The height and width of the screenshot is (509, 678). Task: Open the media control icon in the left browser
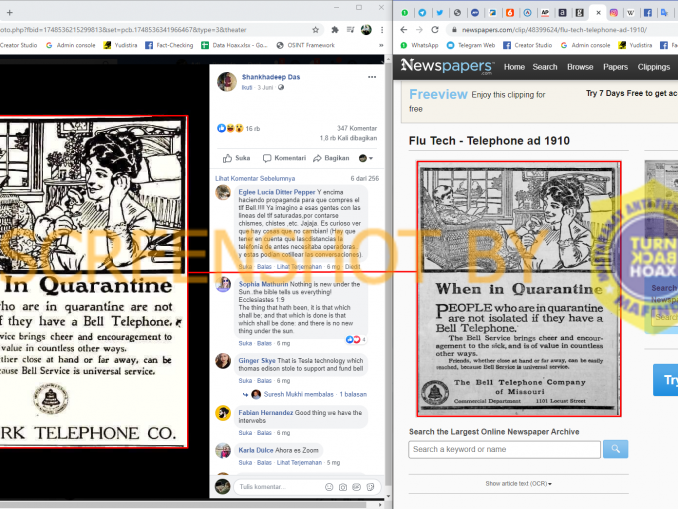(x=351, y=30)
